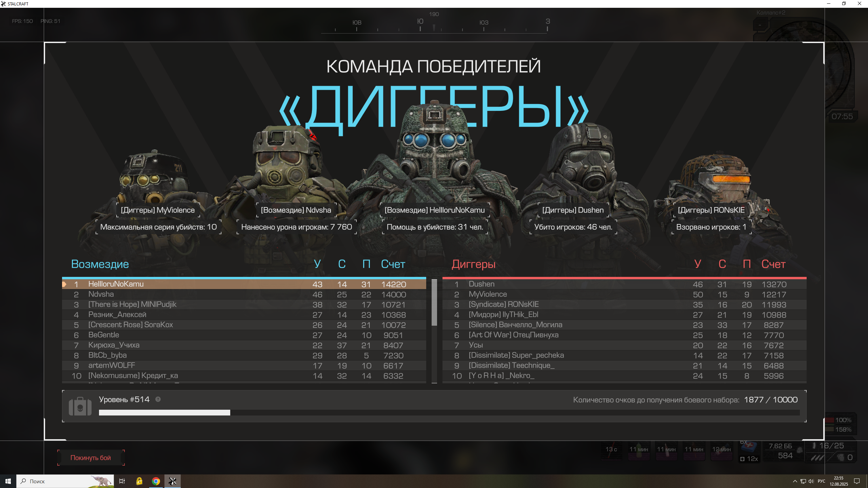
Task: Click the STALCRAFT taskbar icon
Action: (x=173, y=481)
